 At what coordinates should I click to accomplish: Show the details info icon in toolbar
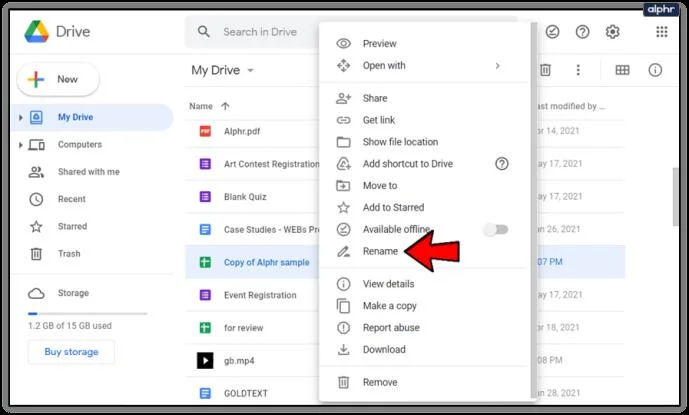coord(655,70)
